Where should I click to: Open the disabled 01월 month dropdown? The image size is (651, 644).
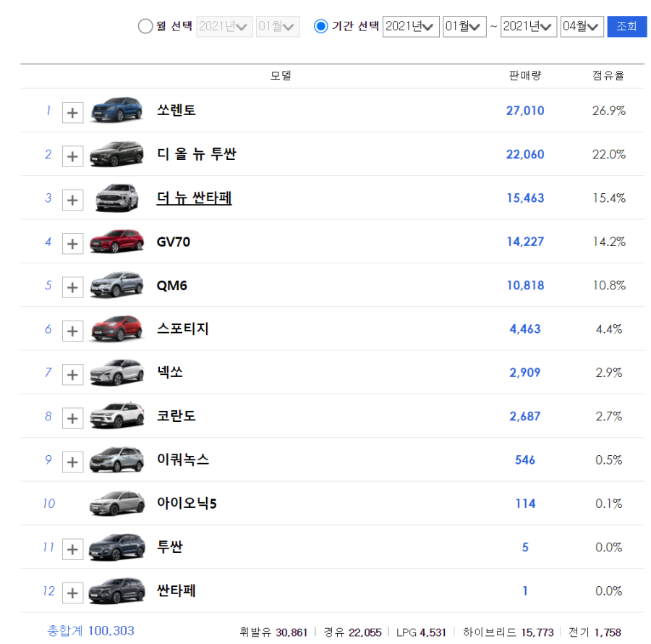coord(277,27)
